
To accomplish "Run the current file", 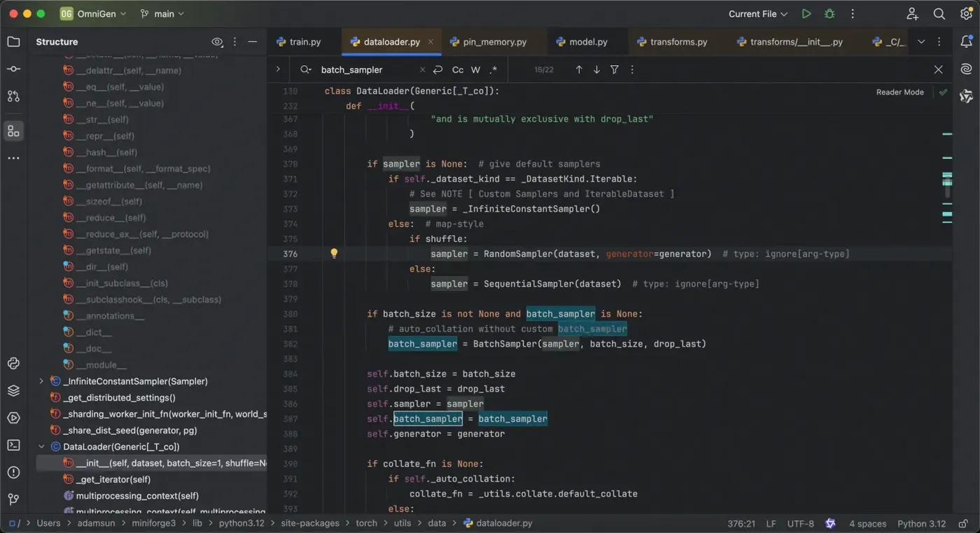I will click(806, 14).
